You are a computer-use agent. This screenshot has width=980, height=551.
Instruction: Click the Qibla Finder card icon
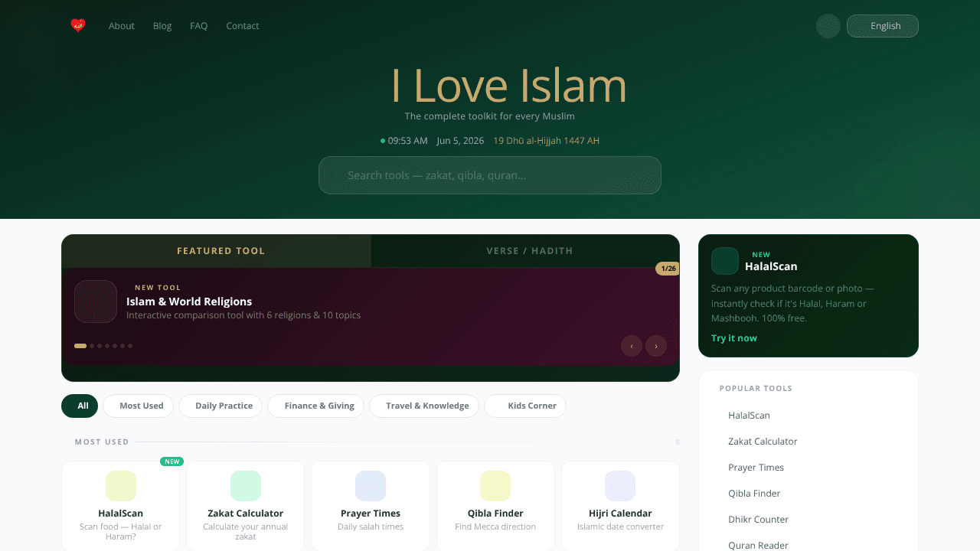tap(495, 486)
